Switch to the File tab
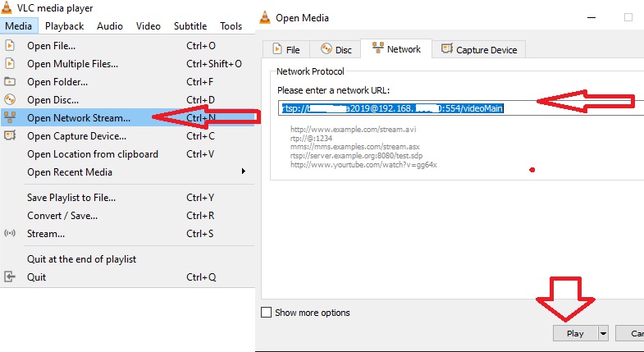This screenshot has height=352, width=644. tap(285, 50)
